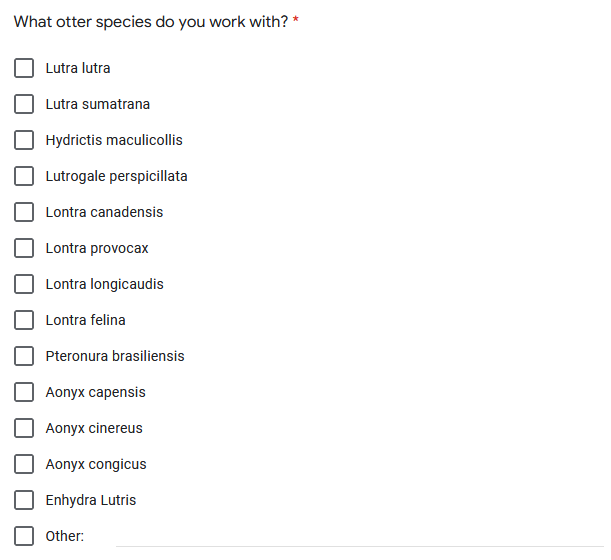Select the Lutra sumatrana option
This screenshot has height=560, width=611.
[24, 105]
